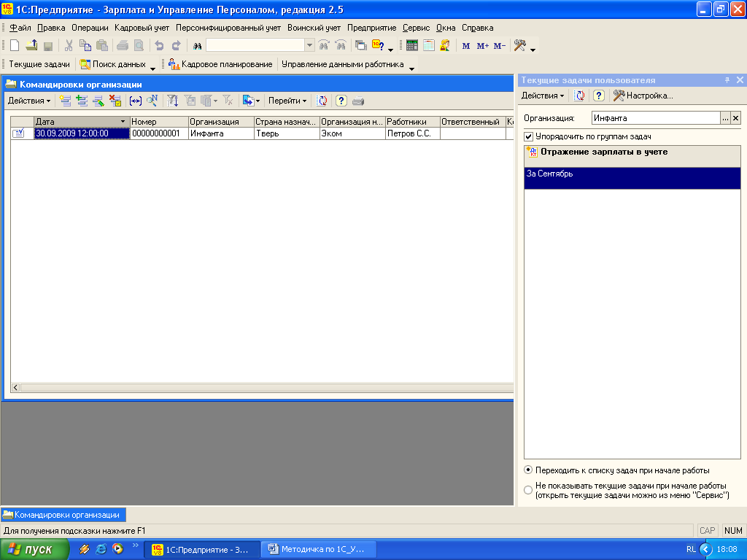
Task: Click the M+ memory add button
Action: 483,46
